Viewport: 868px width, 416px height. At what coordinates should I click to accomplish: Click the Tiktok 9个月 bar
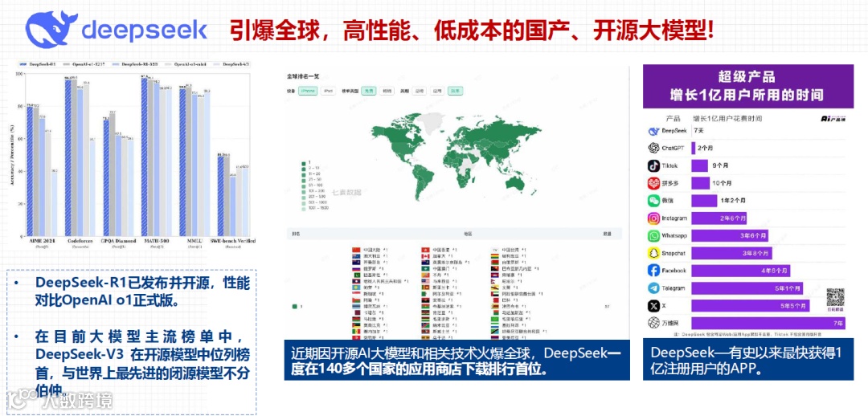tap(699, 165)
